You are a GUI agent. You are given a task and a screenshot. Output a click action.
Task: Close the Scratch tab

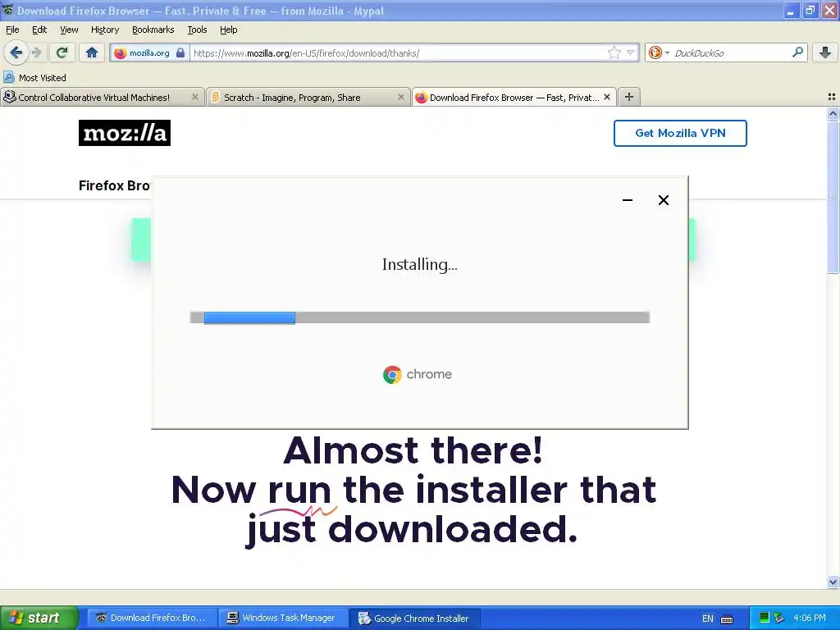click(x=400, y=97)
